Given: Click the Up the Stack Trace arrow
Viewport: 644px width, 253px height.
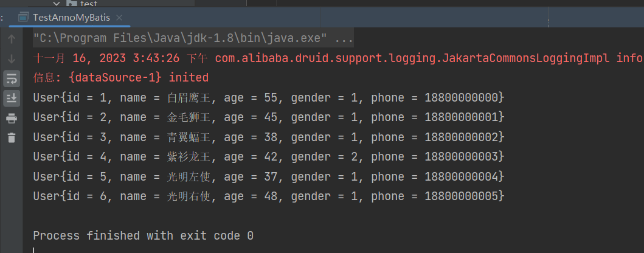Looking at the screenshot, I should click(12, 40).
